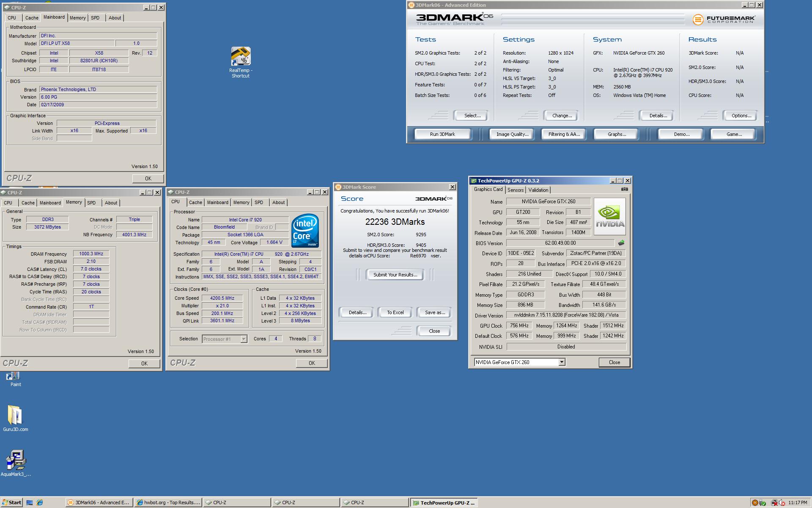
Task: Open the Validation tab in GPU-Z
Action: point(538,190)
